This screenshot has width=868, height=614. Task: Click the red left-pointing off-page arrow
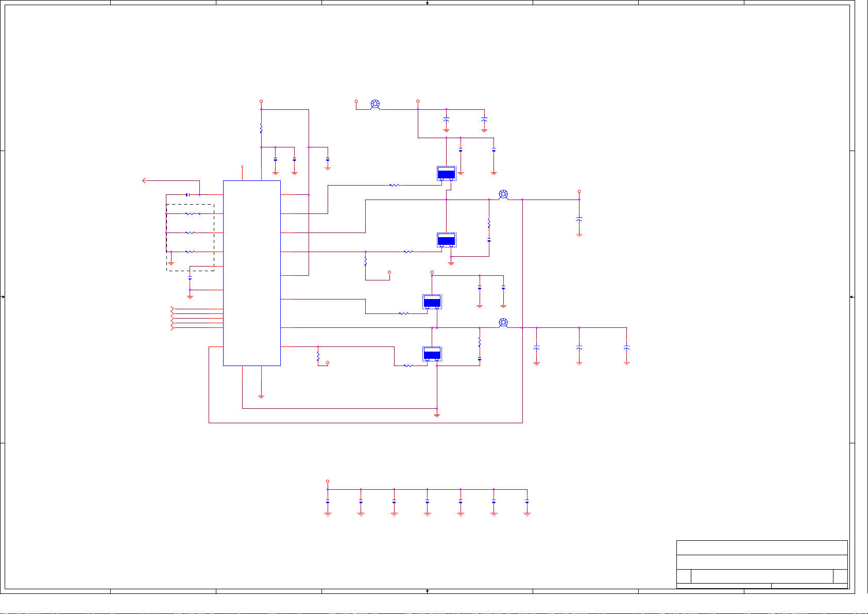pyautogui.click(x=145, y=180)
